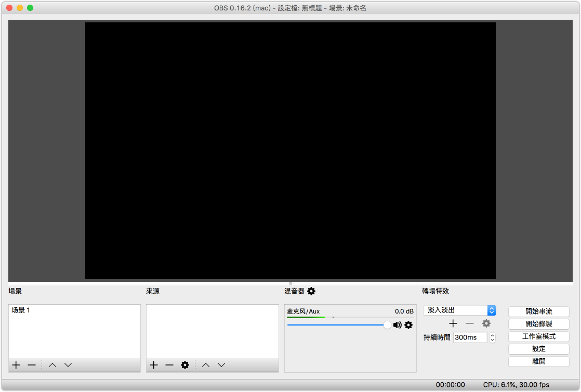
Task: Toggle 工作室模式 studio mode
Action: pos(539,336)
